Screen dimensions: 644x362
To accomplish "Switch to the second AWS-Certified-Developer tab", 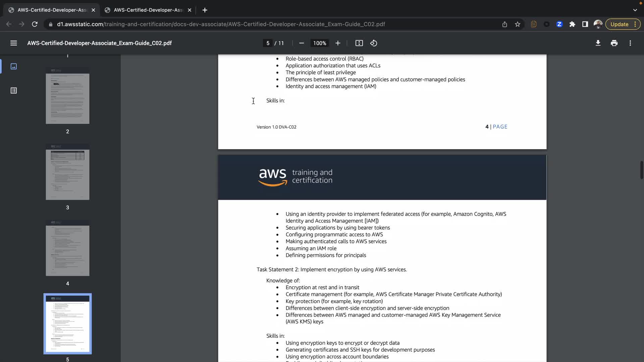I will (148, 10).
